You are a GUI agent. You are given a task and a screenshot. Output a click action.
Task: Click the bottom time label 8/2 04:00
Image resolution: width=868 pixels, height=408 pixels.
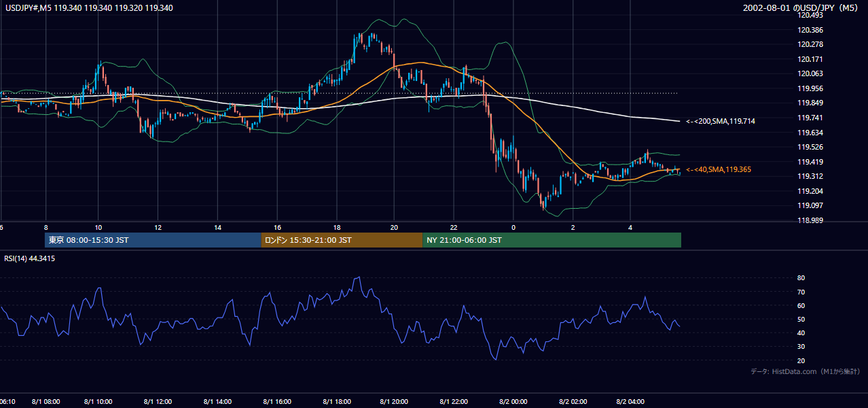tap(630, 401)
